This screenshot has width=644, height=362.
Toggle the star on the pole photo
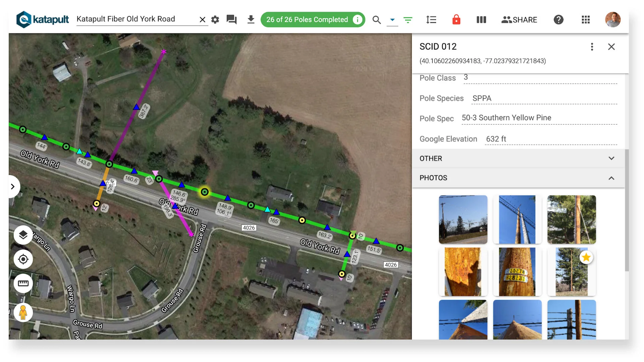pos(586,257)
